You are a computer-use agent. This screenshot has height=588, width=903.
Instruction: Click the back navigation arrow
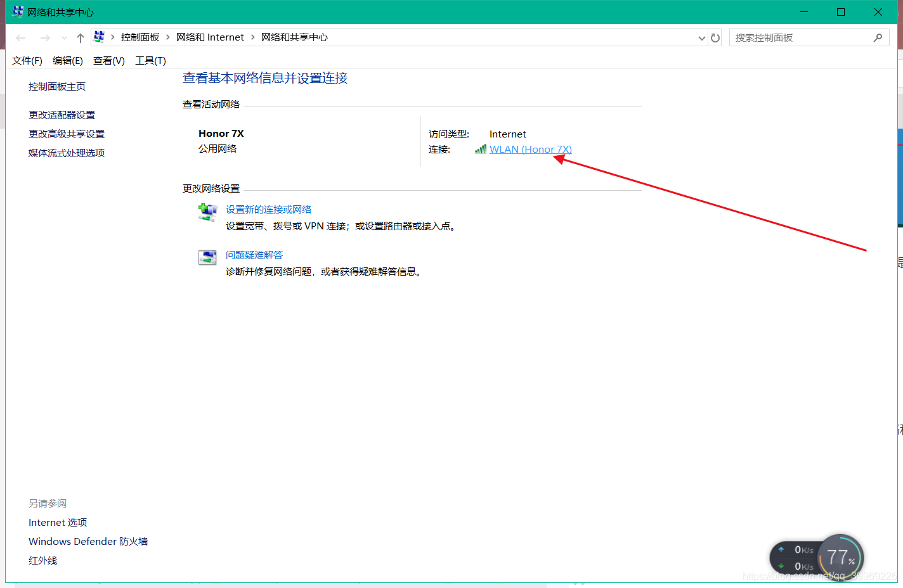21,38
